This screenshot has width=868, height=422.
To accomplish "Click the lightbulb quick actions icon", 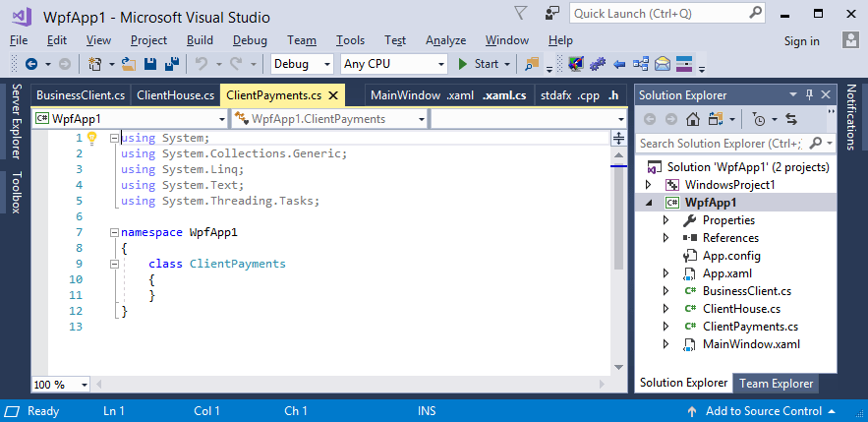I will point(92,139).
